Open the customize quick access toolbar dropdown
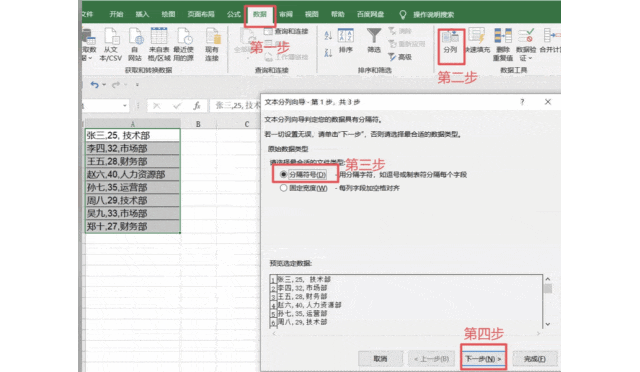 coord(137,85)
